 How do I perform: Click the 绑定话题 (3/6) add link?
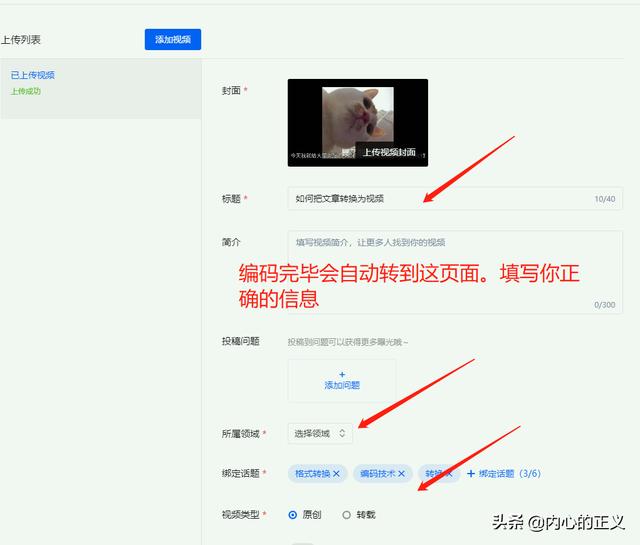coord(504,474)
